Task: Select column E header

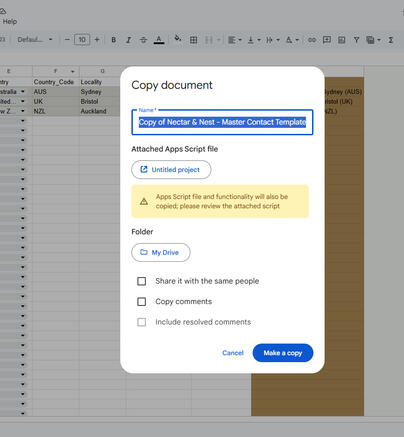Action: coord(9,71)
